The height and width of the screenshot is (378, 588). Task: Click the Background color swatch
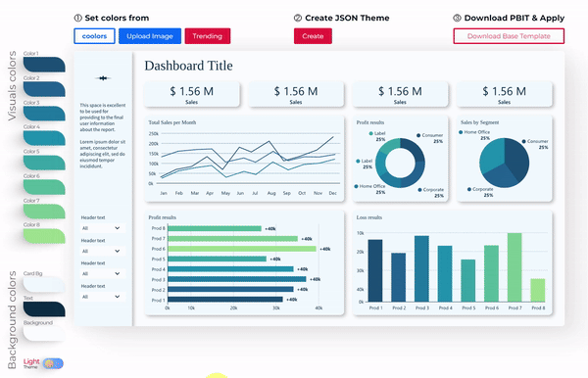click(44, 333)
